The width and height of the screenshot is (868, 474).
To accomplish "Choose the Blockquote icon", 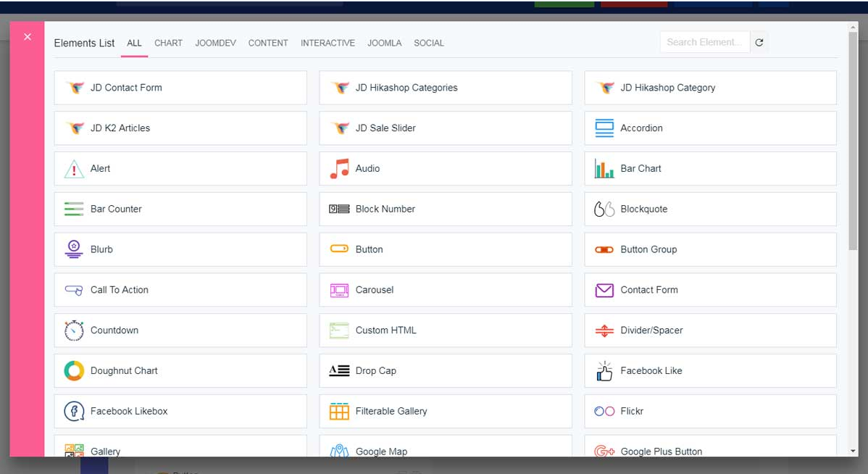I will click(x=604, y=209).
